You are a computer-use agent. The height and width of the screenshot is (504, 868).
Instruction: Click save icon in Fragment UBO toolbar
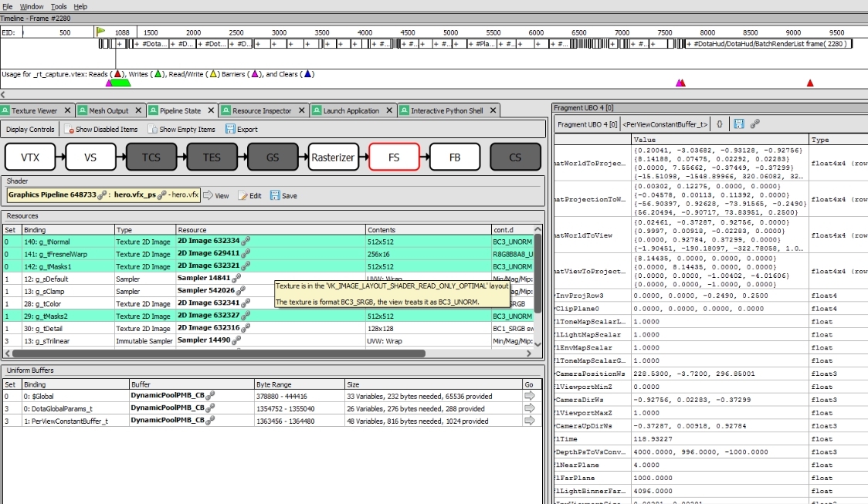click(x=739, y=124)
